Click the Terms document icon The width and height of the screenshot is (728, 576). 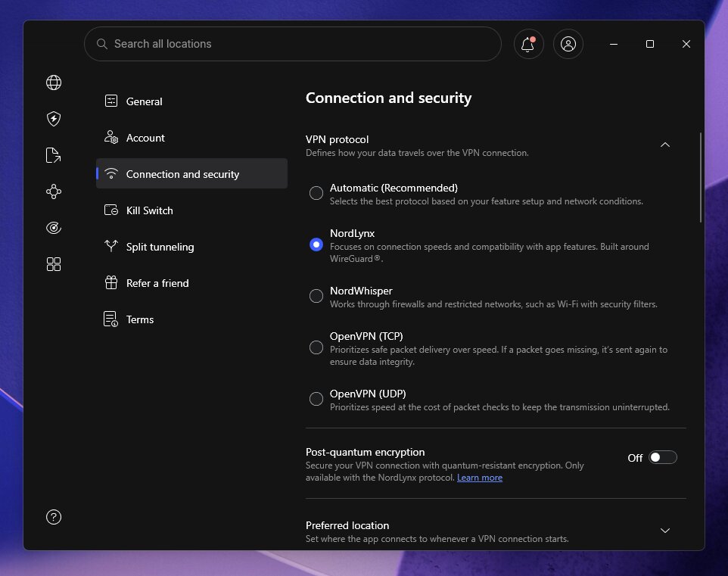click(x=111, y=319)
